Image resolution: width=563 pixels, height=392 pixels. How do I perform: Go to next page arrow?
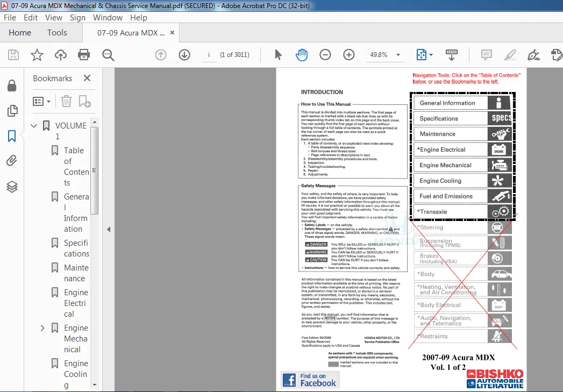pyautogui.click(x=184, y=55)
